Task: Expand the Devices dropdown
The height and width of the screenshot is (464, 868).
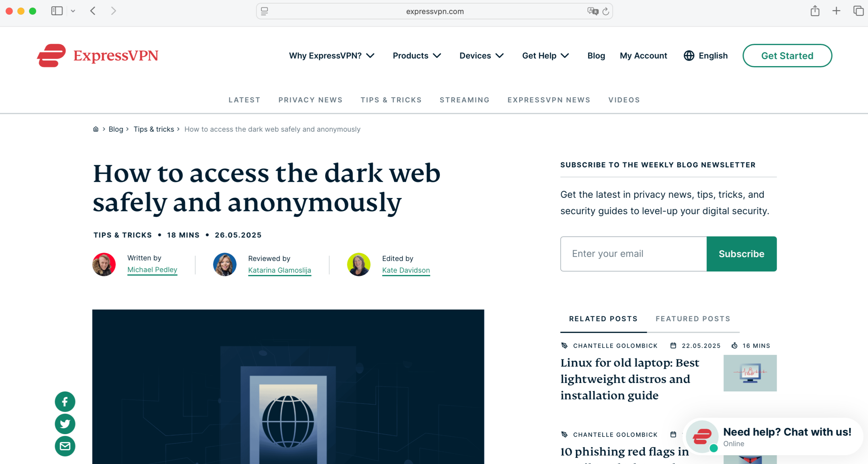Action: pos(481,56)
